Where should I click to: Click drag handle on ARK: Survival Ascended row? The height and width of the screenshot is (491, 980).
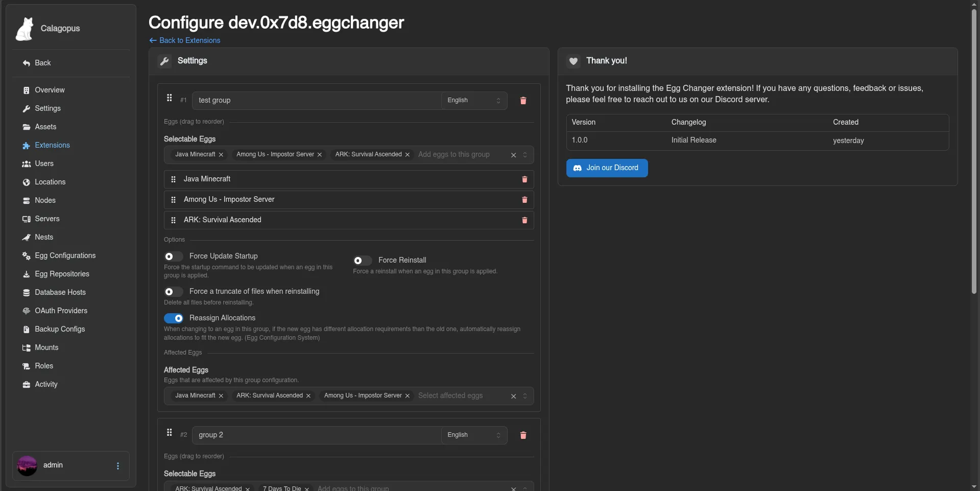click(173, 220)
